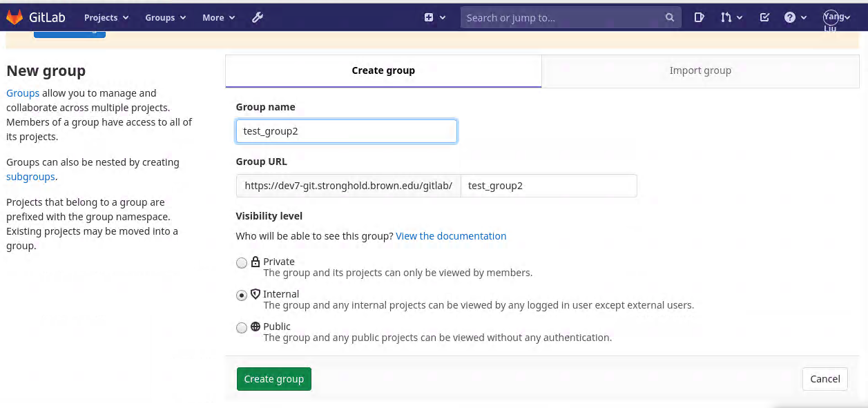The image size is (868, 408).
Task: Expand the Projects dropdown menu
Action: click(106, 17)
